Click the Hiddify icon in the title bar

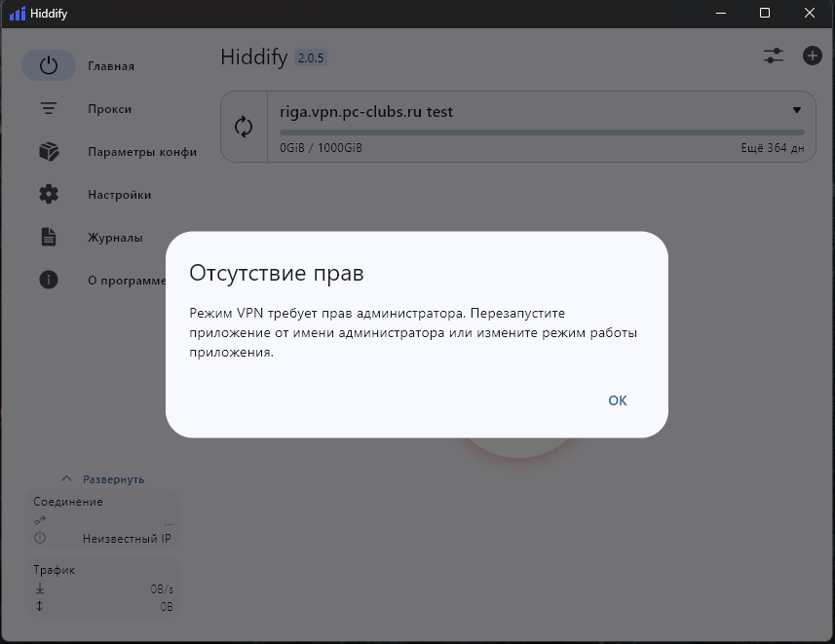[x=18, y=14]
